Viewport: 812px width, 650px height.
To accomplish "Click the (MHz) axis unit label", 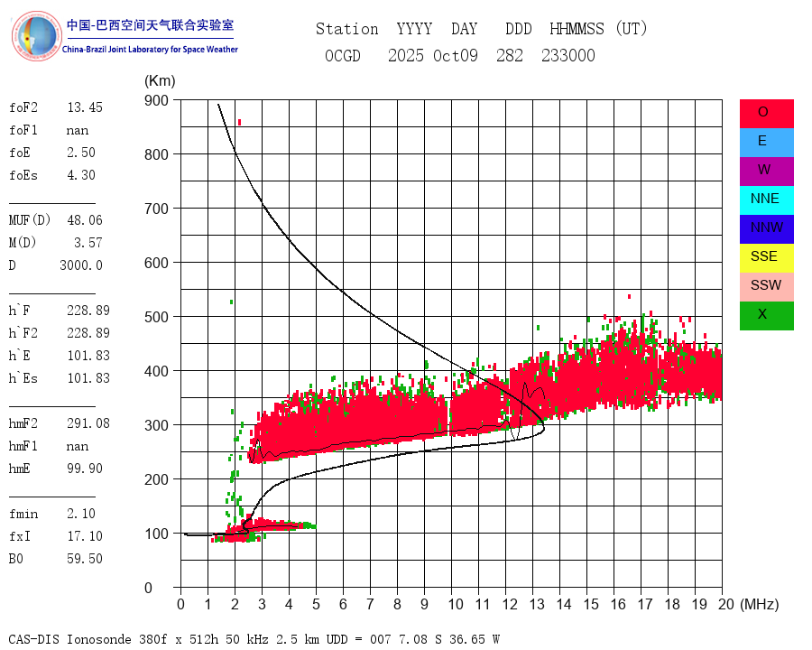I will 760,604.
